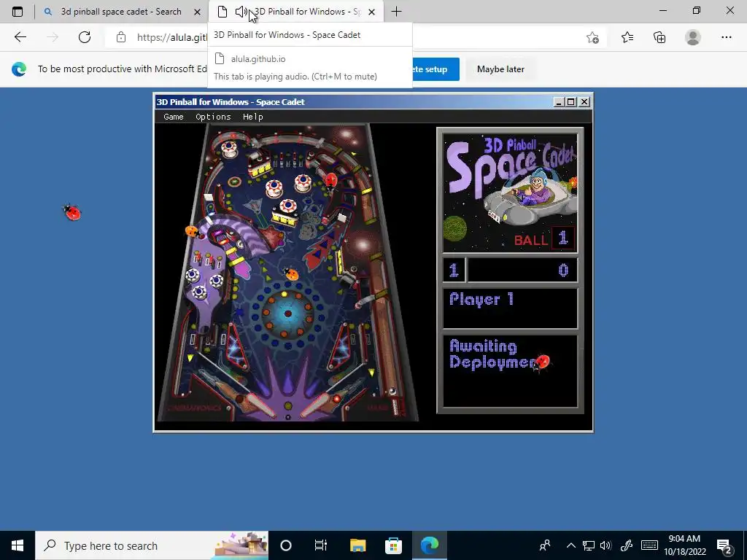Refresh the current page
Screen dimensions: 747x560
(85, 37)
